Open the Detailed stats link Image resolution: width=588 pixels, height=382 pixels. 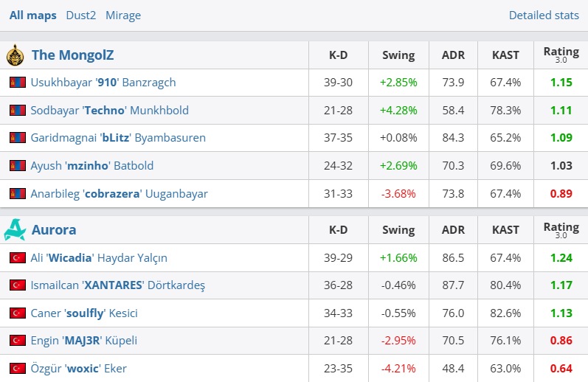(x=544, y=15)
